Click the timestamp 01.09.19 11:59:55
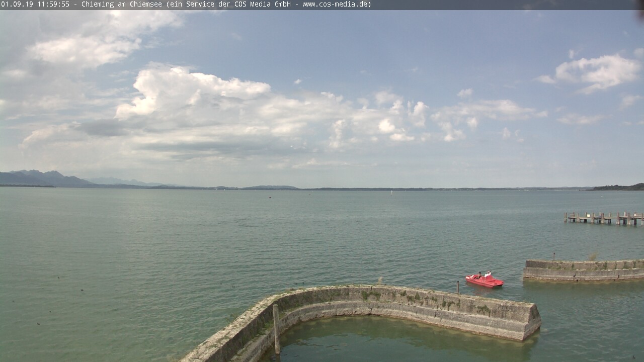The image size is (644, 362). point(35,5)
